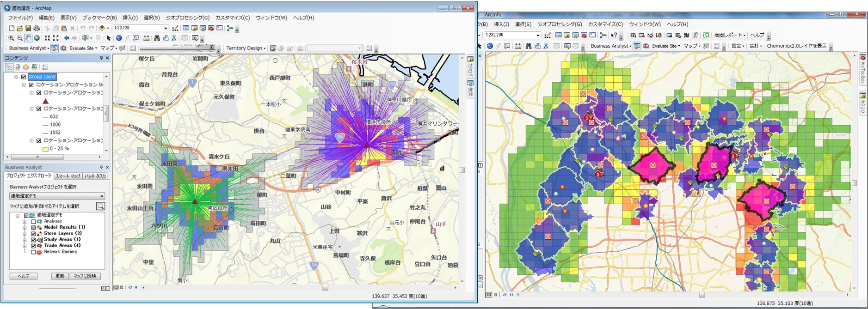Viewport: 868px width, 309px height.
Task: Toggle the Group Layer checkbox
Action: [24, 77]
